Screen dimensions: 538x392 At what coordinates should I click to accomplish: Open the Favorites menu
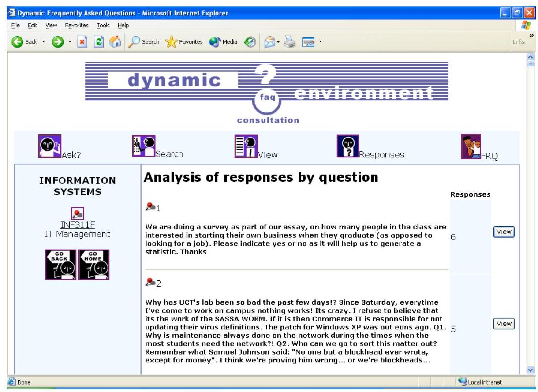click(x=77, y=26)
